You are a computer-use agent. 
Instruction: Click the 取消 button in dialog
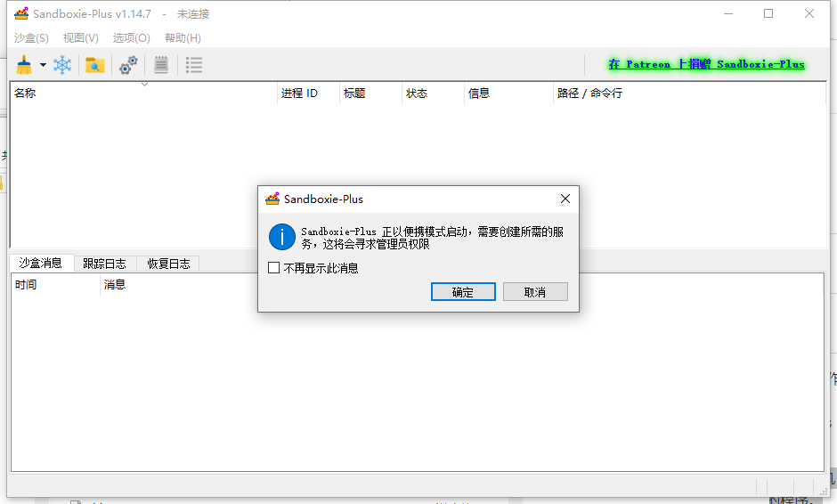pyautogui.click(x=535, y=292)
